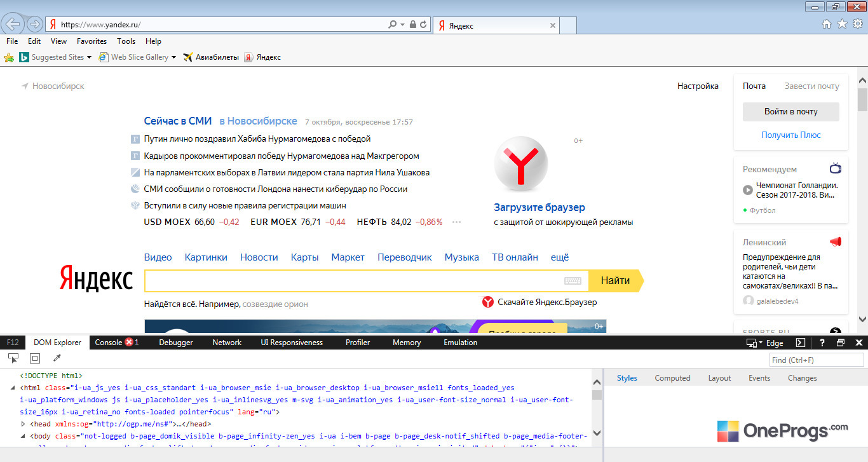The height and width of the screenshot is (462, 868).
Task: Toggle DOM element highlighting box icon
Action: (35, 358)
